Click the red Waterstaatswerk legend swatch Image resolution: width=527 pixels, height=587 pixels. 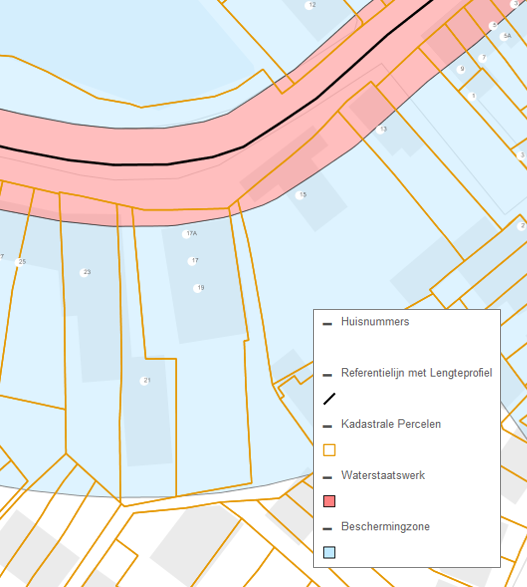point(329,501)
